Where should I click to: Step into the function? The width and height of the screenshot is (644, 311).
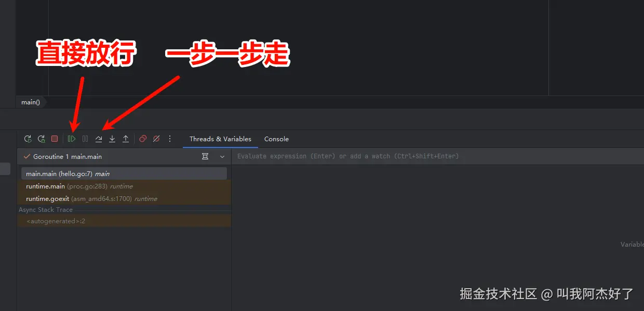coord(112,139)
